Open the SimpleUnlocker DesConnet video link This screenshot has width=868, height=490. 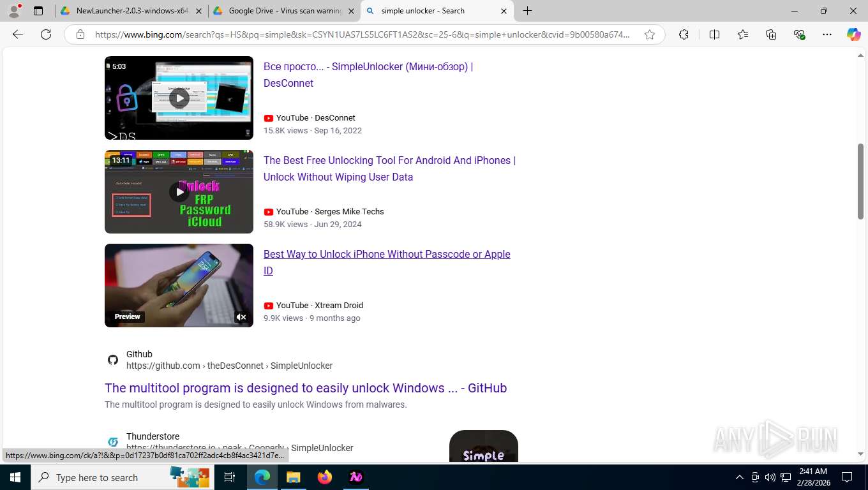pos(368,75)
